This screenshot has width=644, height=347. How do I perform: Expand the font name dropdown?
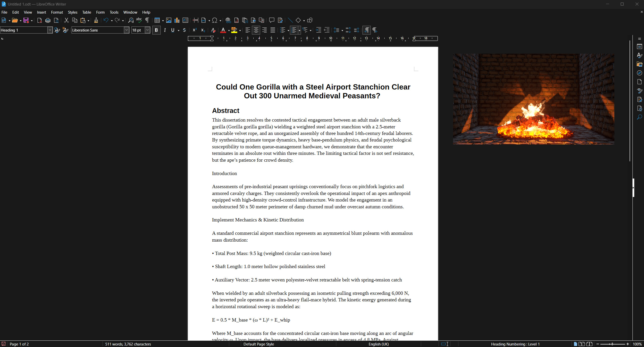coord(126,30)
